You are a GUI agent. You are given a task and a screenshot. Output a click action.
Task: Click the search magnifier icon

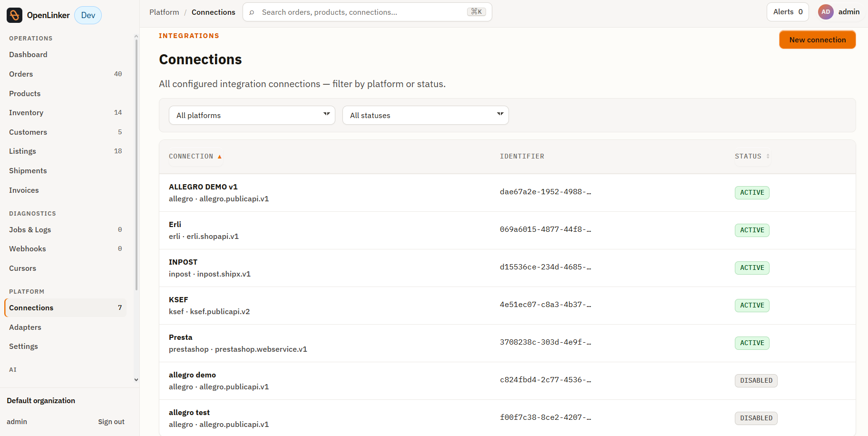[252, 12]
